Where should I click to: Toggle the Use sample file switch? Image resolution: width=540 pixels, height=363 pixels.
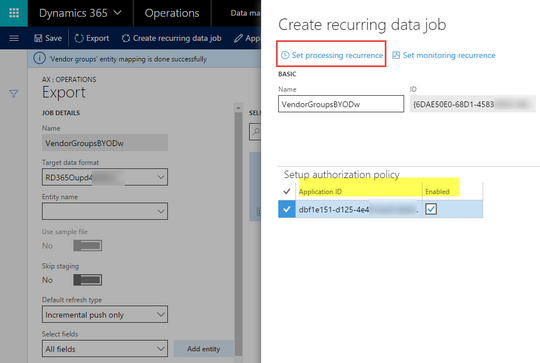coord(87,246)
